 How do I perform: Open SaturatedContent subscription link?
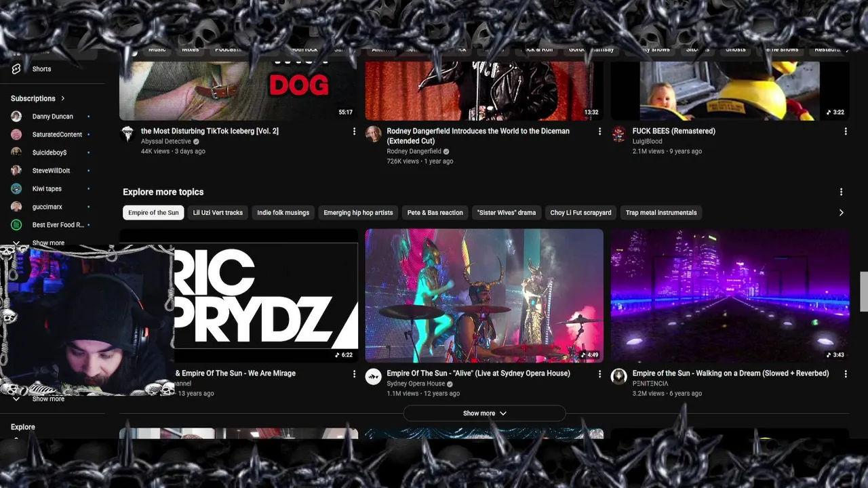(57, 134)
